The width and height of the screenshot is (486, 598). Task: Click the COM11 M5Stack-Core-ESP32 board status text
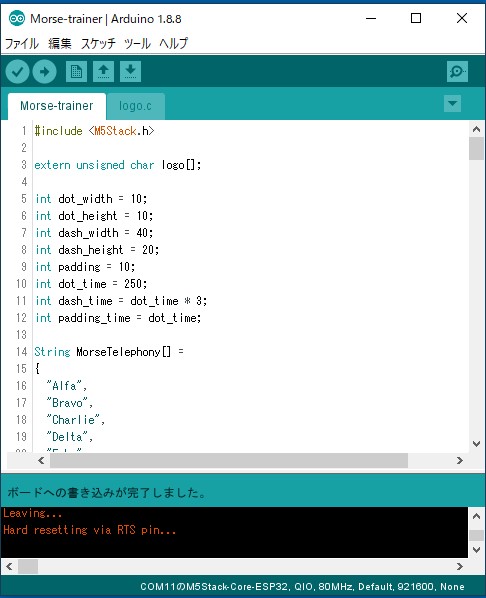[x=302, y=587]
